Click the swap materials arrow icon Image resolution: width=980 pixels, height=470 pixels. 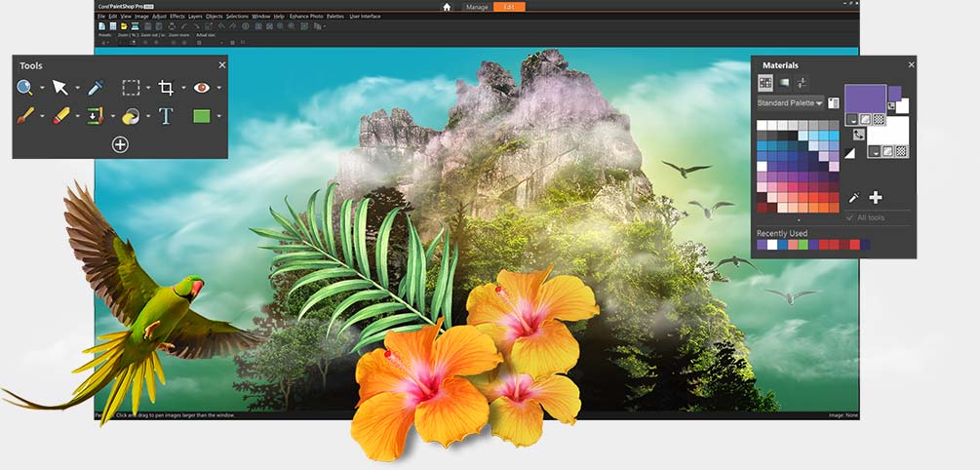(859, 134)
